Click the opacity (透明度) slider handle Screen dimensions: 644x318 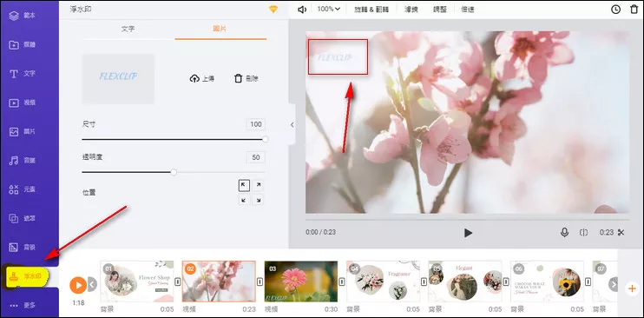pyautogui.click(x=174, y=172)
